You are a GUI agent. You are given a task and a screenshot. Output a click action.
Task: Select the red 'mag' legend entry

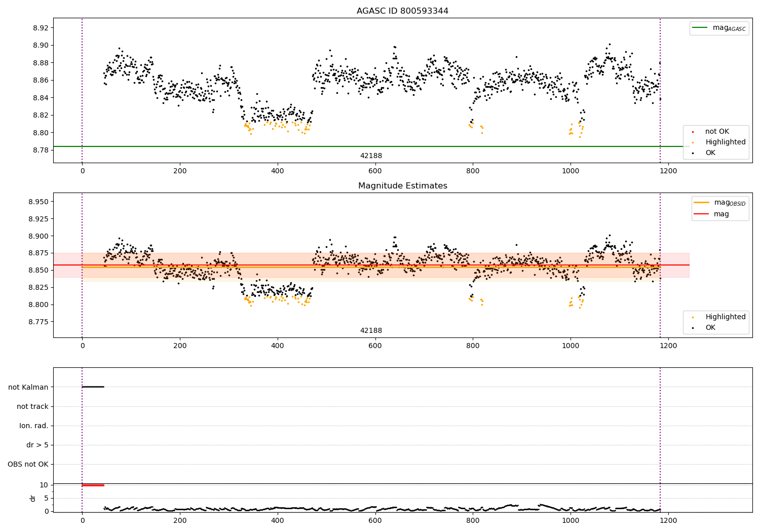(702, 214)
